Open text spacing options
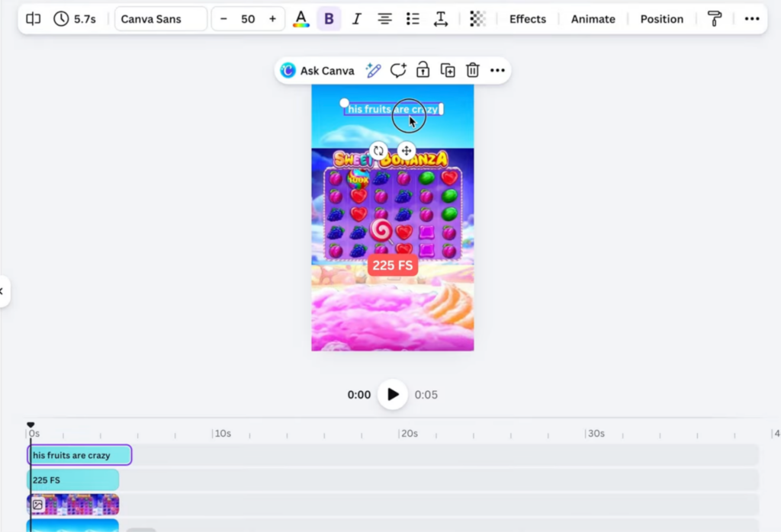The width and height of the screenshot is (781, 532). (x=441, y=19)
